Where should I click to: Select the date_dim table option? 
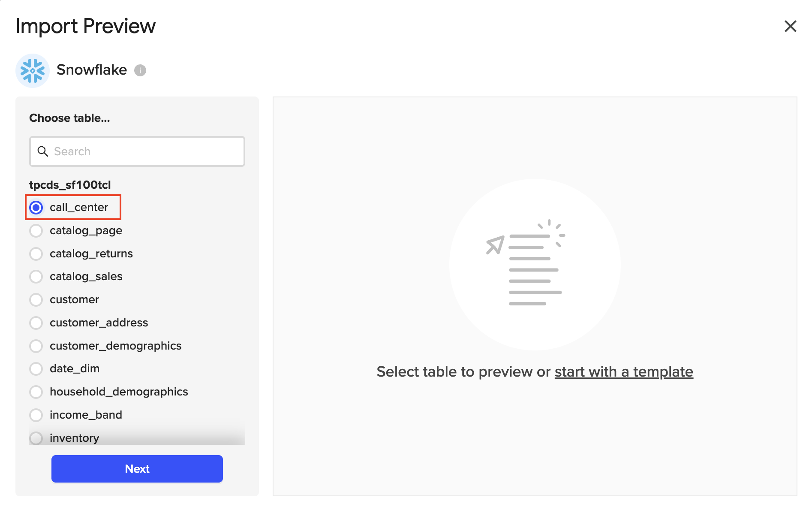pyautogui.click(x=36, y=369)
